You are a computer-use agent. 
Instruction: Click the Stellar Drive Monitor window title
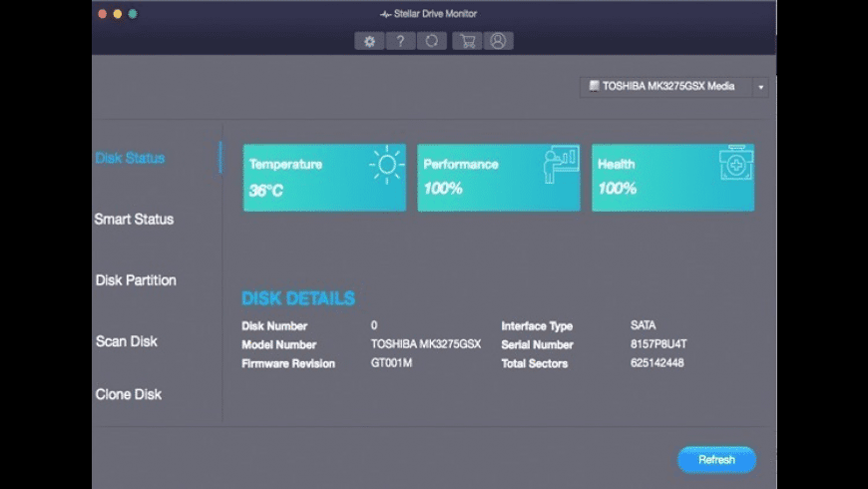click(x=435, y=14)
